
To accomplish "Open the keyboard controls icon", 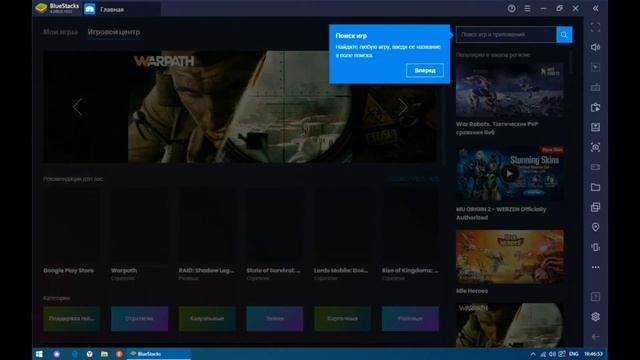I will [596, 87].
